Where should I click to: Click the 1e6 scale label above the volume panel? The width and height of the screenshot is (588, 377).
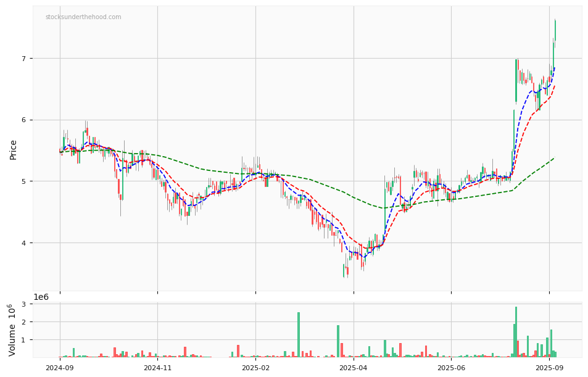(x=41, y=297)
